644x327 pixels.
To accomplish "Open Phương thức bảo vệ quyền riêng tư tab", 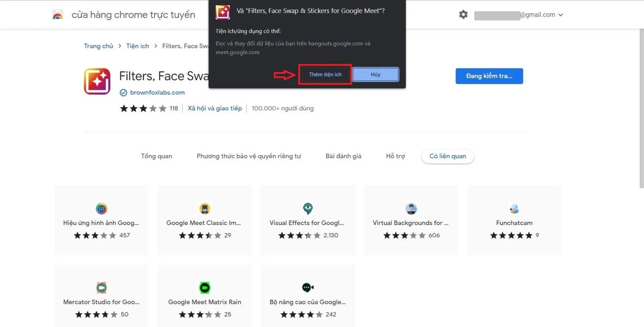I will [249, 156].
